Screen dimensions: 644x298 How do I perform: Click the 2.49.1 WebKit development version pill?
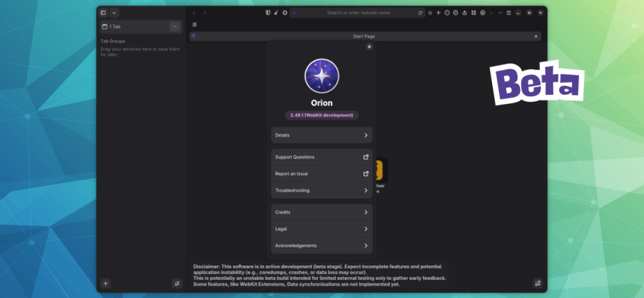tap(321, 115)
